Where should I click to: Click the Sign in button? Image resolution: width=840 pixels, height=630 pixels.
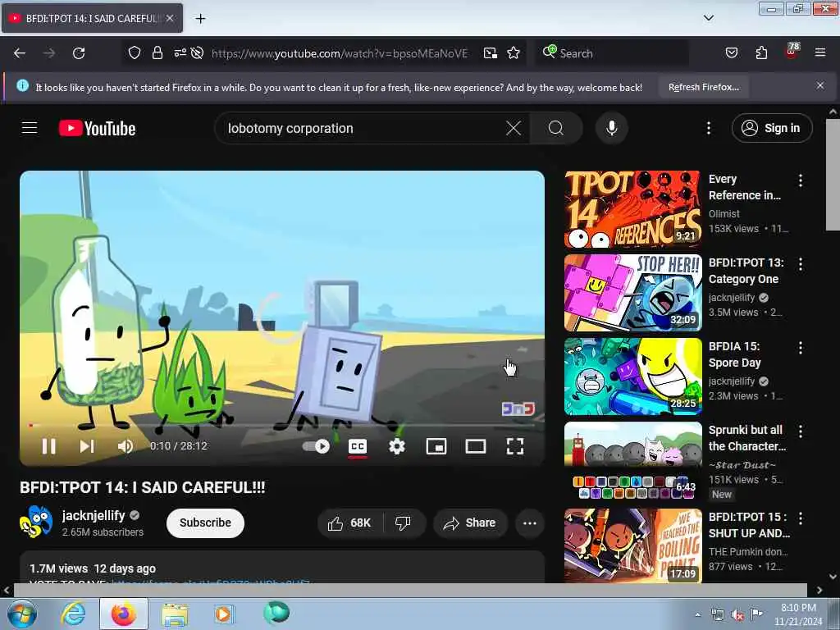(x=772, y=128)
